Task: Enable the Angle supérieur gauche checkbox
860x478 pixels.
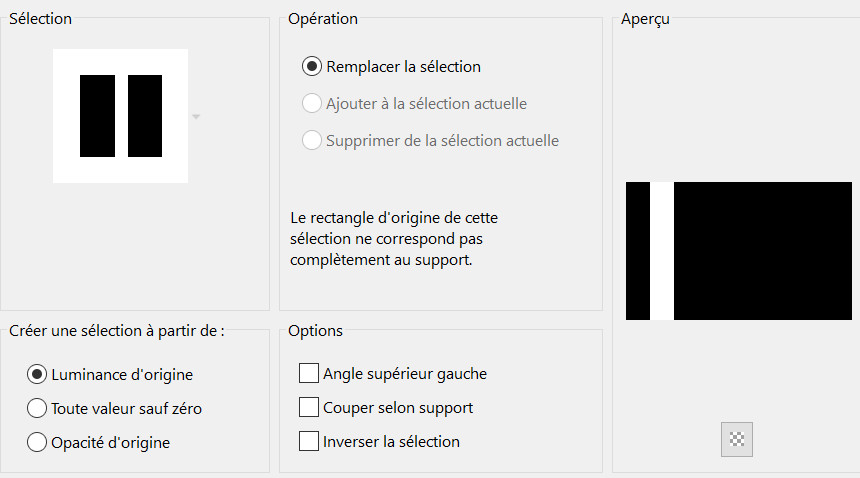Action: point(309,374)
